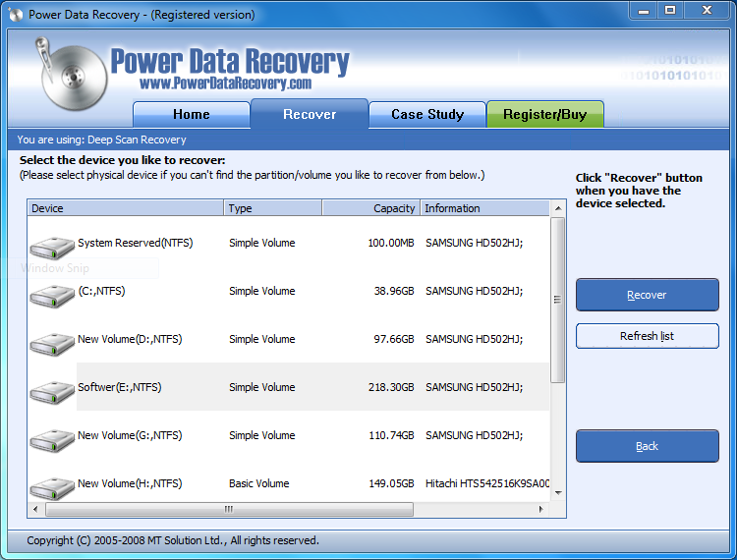The width and height of the screenshot is (737, 560).
Task: Click the drive icon for Softwer(E:,NTFS)
Action: 52,392
